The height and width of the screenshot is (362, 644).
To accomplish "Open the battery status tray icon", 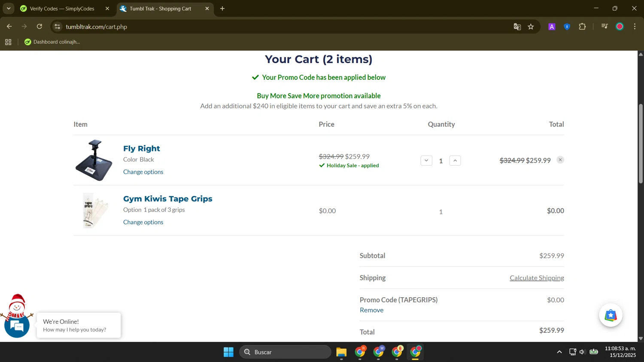I will (x=594, y=352).
